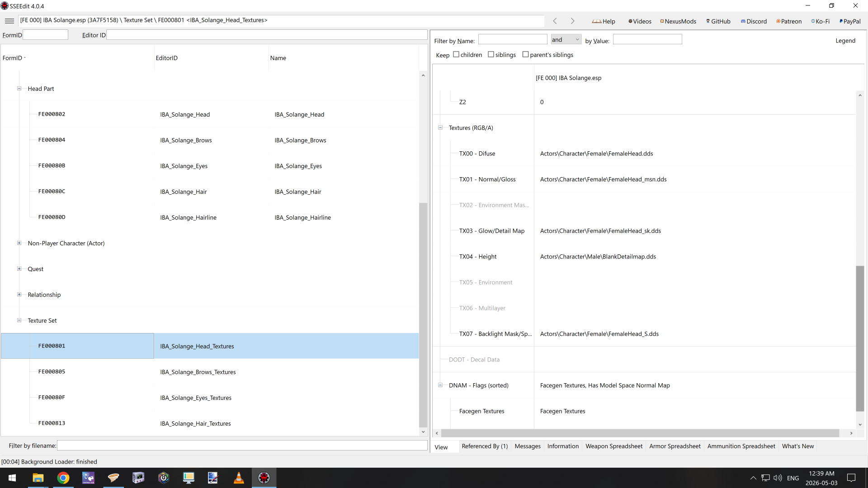This screenshot has height=488, width=868.
Task: Open the Videos link
Action: click(640, 21)
